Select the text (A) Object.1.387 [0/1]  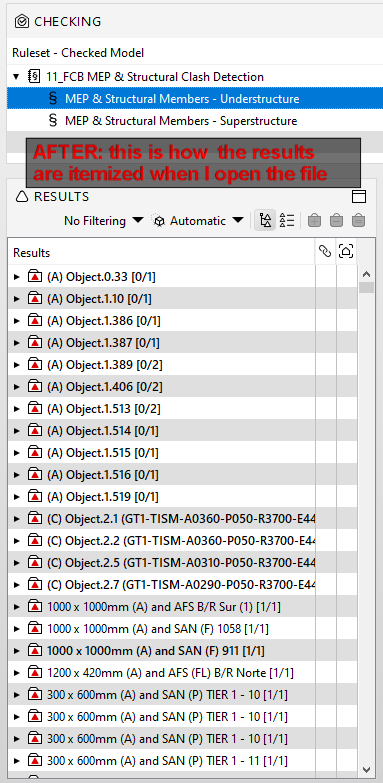click(x=103, y=343)
